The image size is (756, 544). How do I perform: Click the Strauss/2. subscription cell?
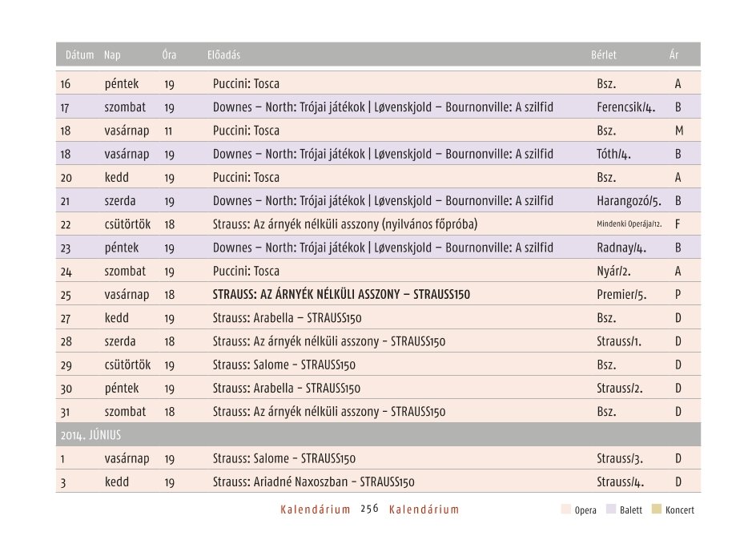(x=620, y=389)
